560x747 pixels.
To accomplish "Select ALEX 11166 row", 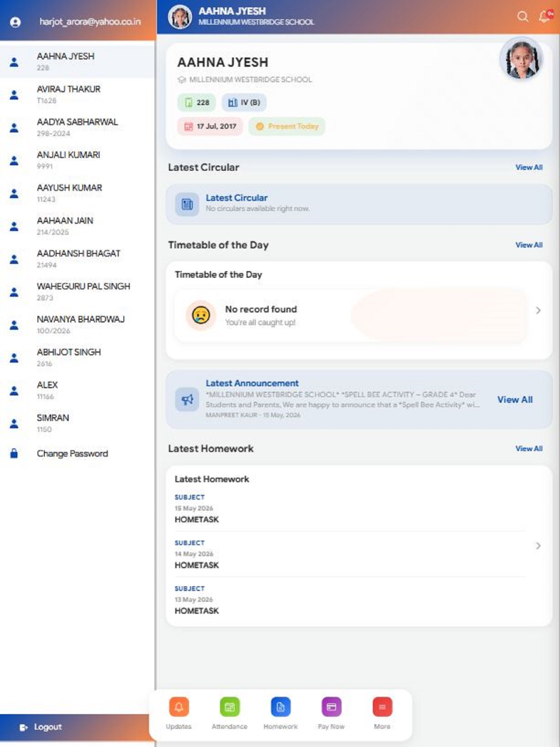I will (x=77, y=390).
